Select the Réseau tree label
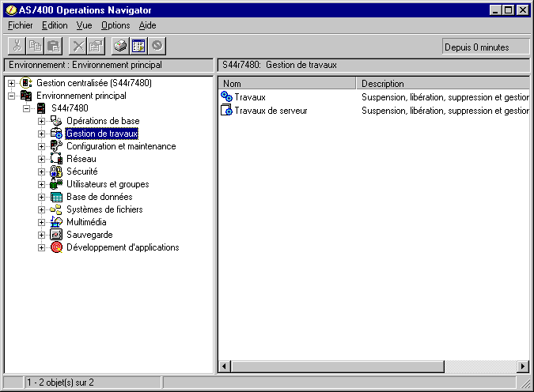 (81, 159)
